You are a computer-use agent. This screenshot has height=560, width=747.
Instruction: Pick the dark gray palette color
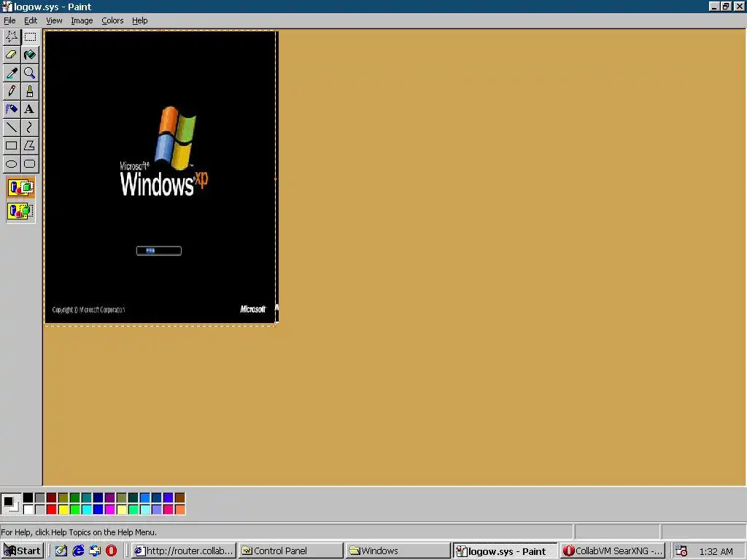point(40,498)
